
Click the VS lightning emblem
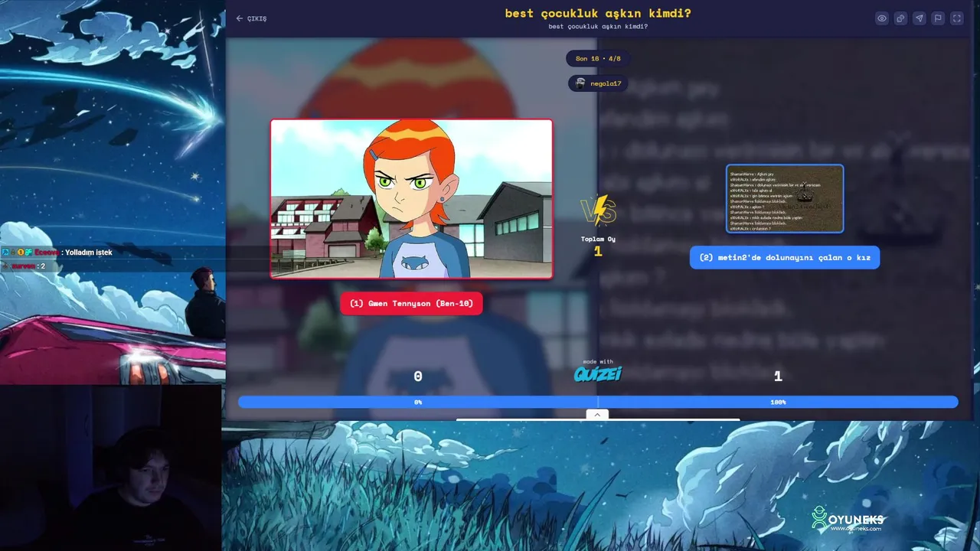pos(599,210)
